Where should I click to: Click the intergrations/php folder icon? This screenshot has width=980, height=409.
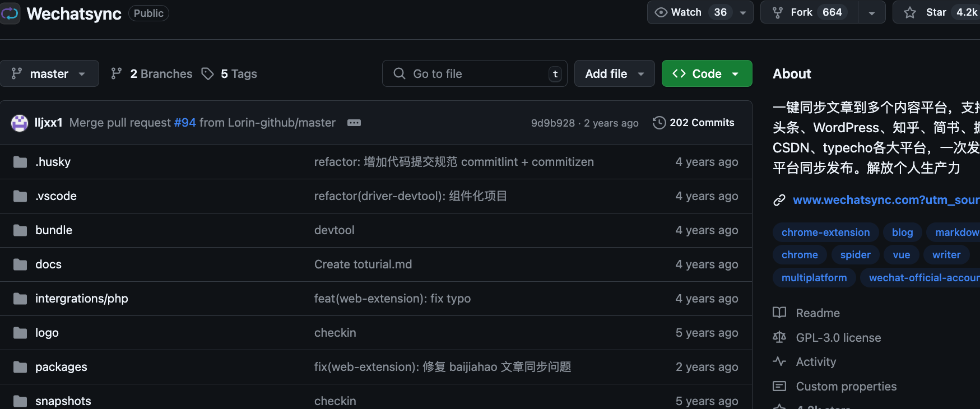pos(20,299)
